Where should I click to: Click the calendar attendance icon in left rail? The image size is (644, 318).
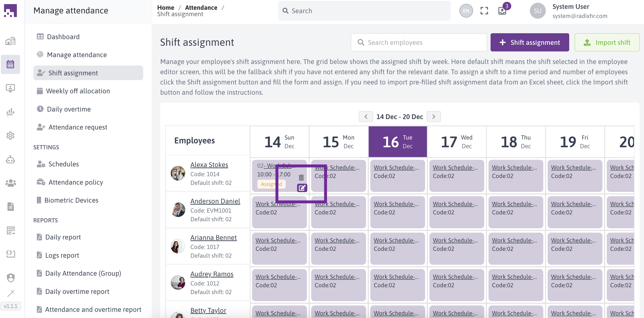[10, 64]
